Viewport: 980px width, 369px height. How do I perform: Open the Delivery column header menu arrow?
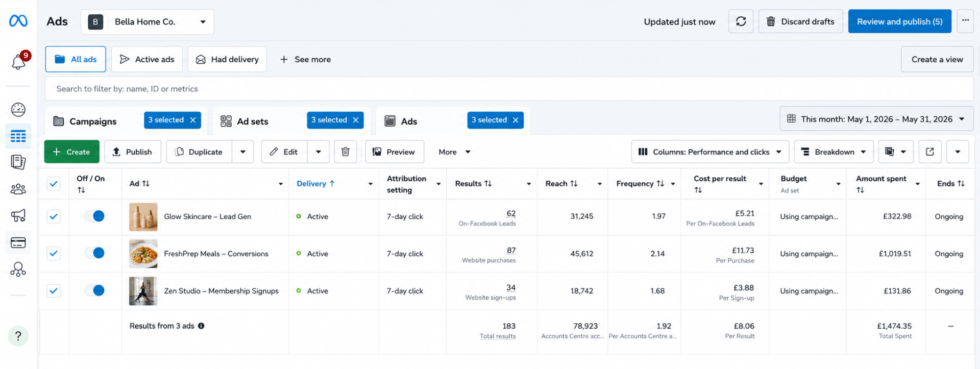point(371,184)
